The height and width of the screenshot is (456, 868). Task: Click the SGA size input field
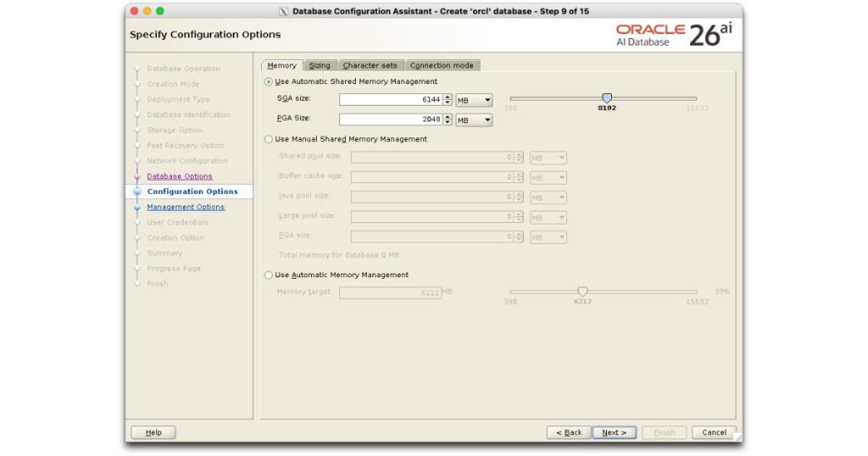[391, 100]
